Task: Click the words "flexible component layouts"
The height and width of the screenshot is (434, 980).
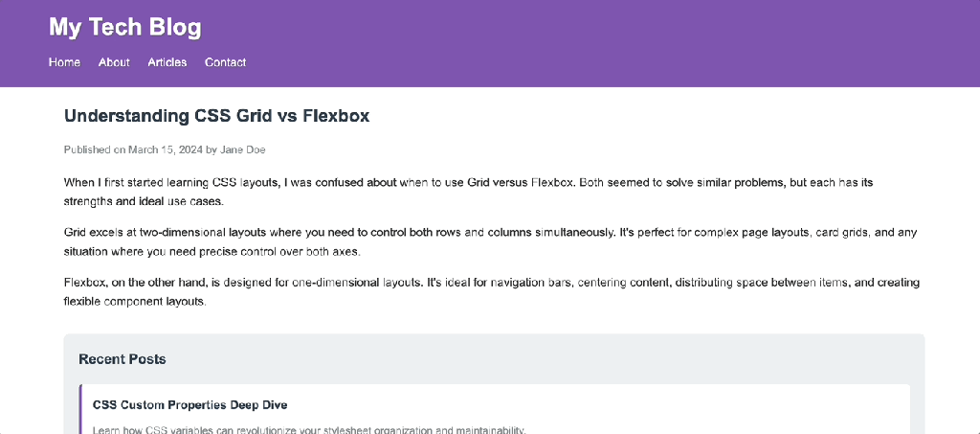Action: (135, 302)
